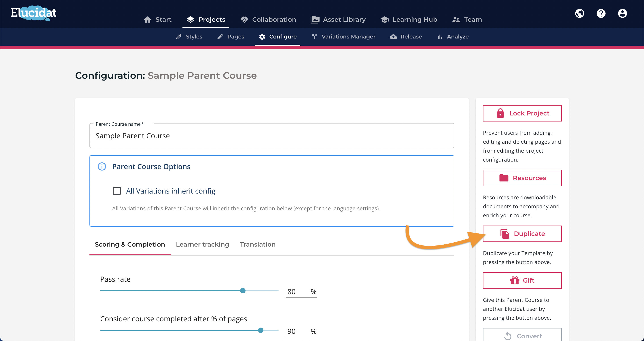The image size is (644, 341).
Task: Click the Configure gear icon
Action: pos(262,37)
